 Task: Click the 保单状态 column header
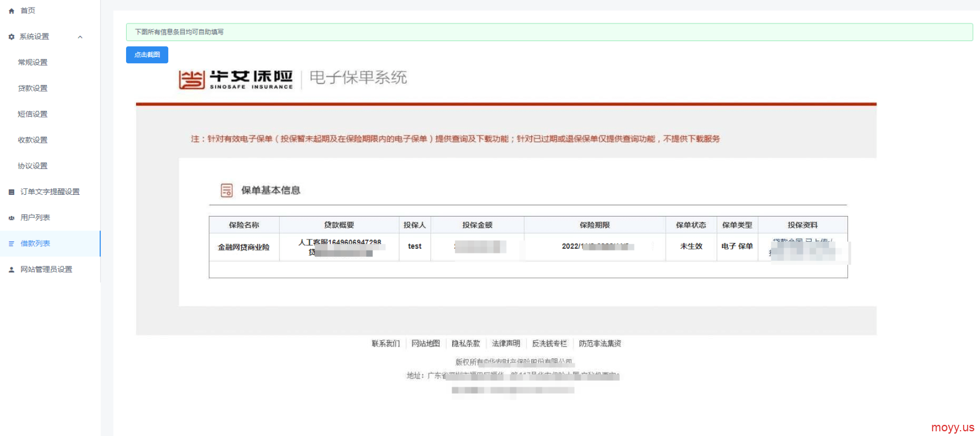691,225
